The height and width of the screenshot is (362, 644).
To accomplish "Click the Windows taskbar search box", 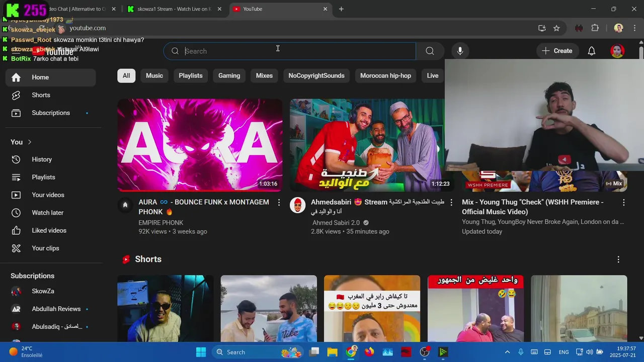I will (257, 352).
